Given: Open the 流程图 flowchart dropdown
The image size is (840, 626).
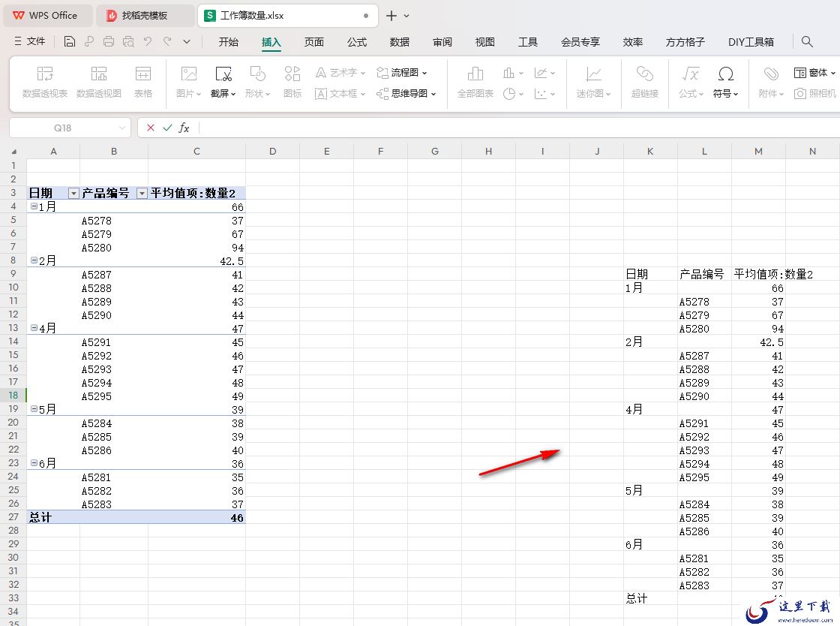Looking at the screenshot, I should (402, 72).
